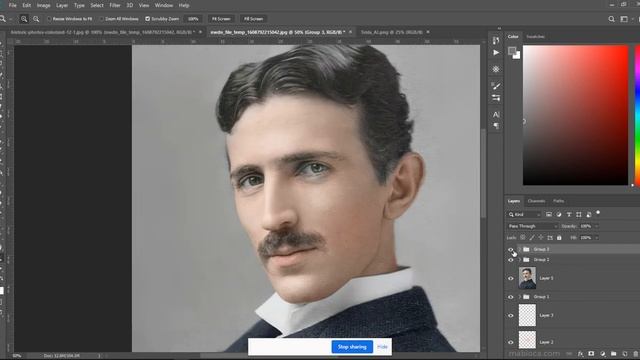Open the Pass Through blend mode dropdown
The width and height of the screenshot is (640, 360).
pos(533,226)
